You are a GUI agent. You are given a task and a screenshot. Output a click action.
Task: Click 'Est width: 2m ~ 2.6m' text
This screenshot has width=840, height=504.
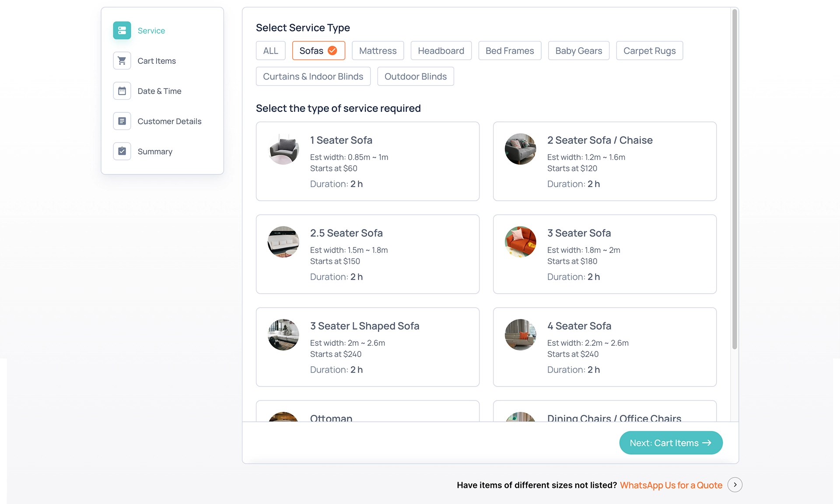pos(348,343)
